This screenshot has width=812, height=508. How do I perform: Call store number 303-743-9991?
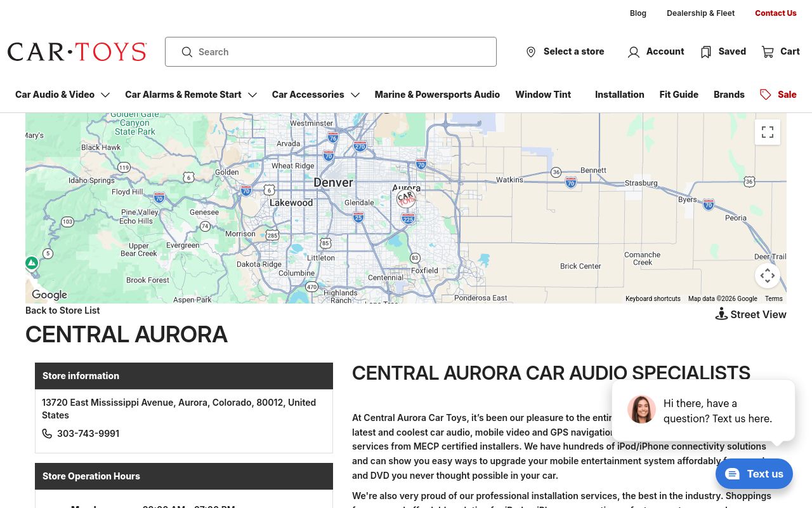(88, 434)
